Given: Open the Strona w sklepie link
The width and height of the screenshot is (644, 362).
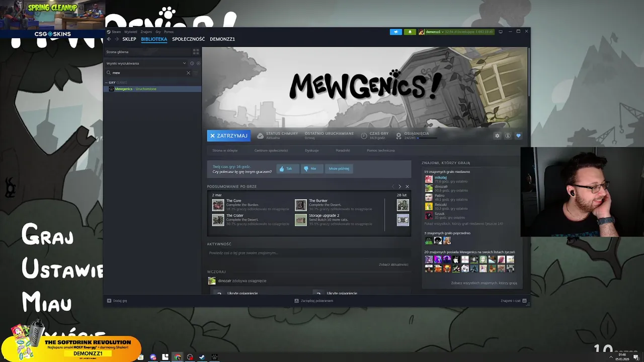Looking at the screenshot, I should coord(225,150).
